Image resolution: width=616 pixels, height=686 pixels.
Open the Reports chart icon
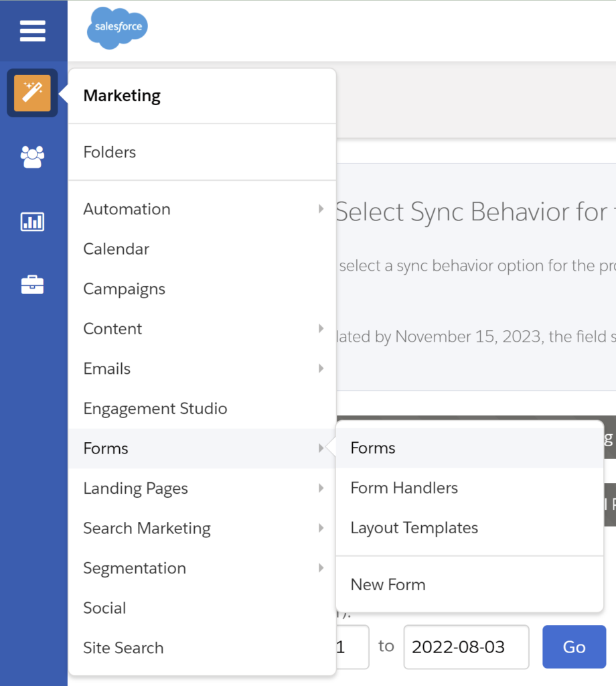(32, 221)
